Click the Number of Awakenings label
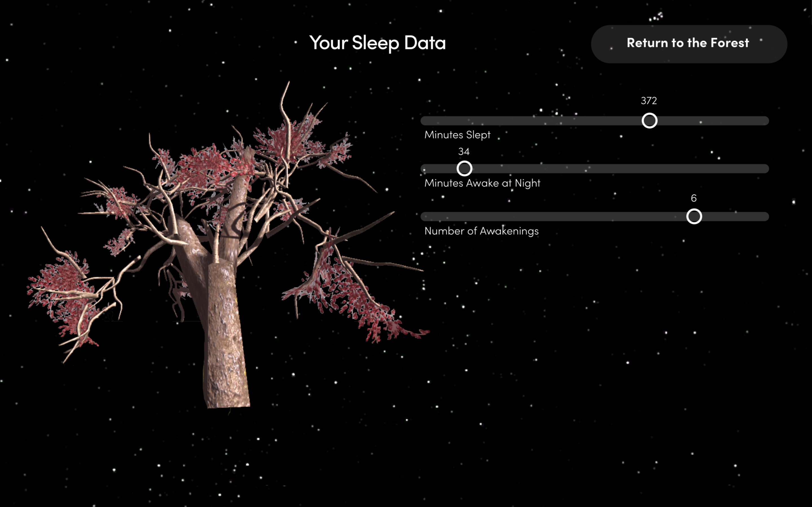 click(481, 231)
